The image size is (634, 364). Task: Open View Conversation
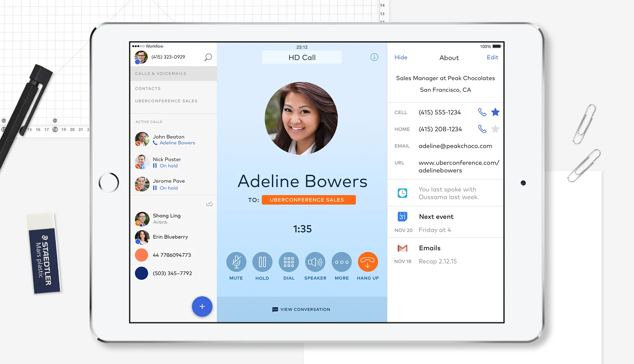pyautogui.click(x=302, y=309)
